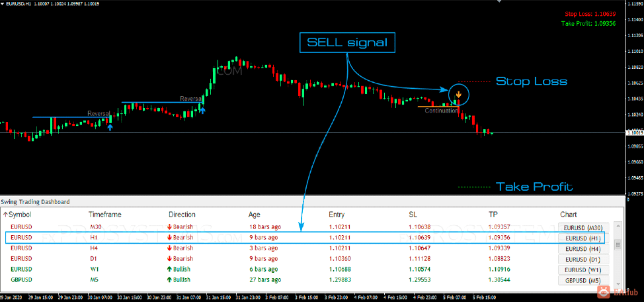Click the red Bearish arrow in H4 row

(169, 248)
